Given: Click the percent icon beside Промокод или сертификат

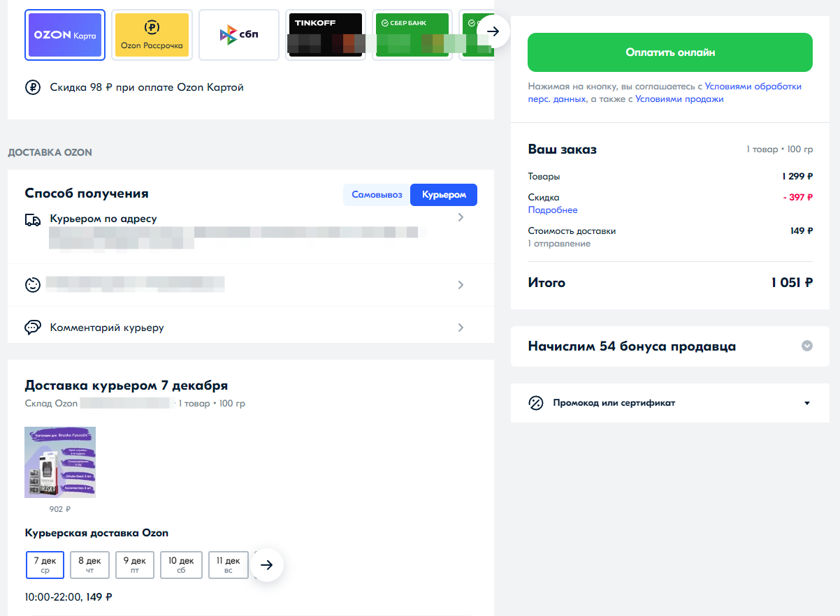Looking at the screenshot, I should click(x=536, y=403).
